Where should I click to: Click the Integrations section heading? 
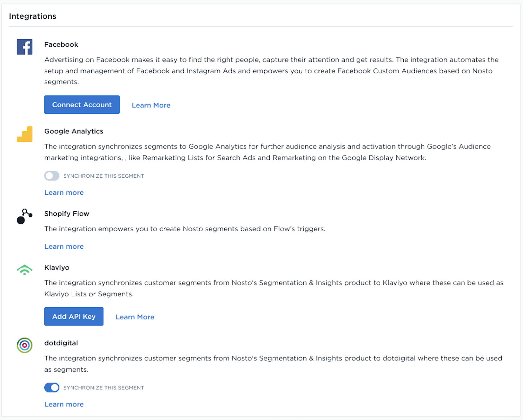32,16
